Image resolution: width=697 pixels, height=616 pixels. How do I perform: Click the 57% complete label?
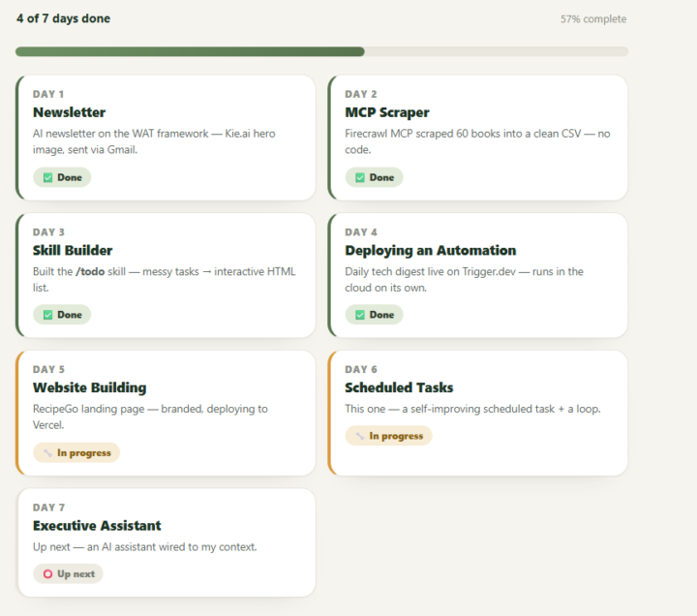coord(593,19)
